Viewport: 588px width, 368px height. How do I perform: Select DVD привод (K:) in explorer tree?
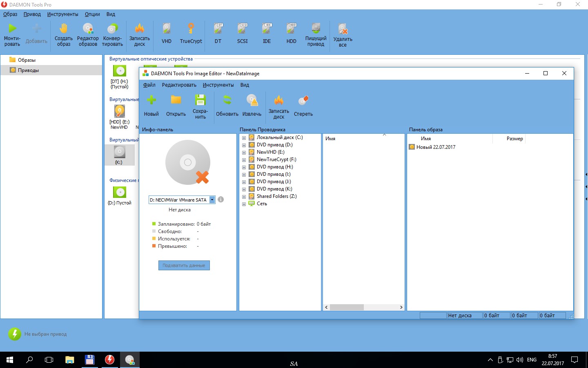click(x=274, y=189)
